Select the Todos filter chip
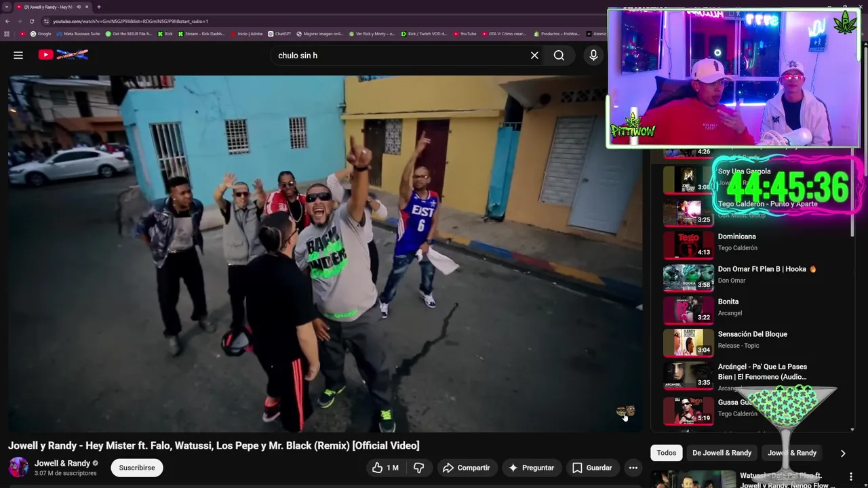Viewport: 868px width, 488px height. (x=667, y=453)
